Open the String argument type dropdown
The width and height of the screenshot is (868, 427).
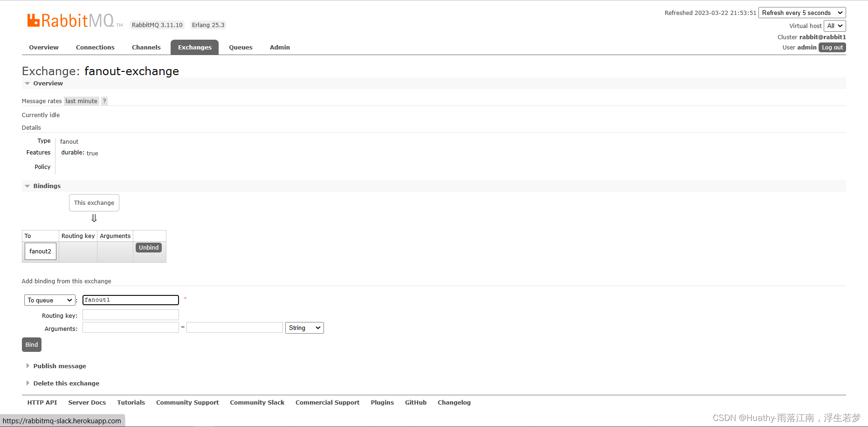pyautogui.click(x=304, y=328)
